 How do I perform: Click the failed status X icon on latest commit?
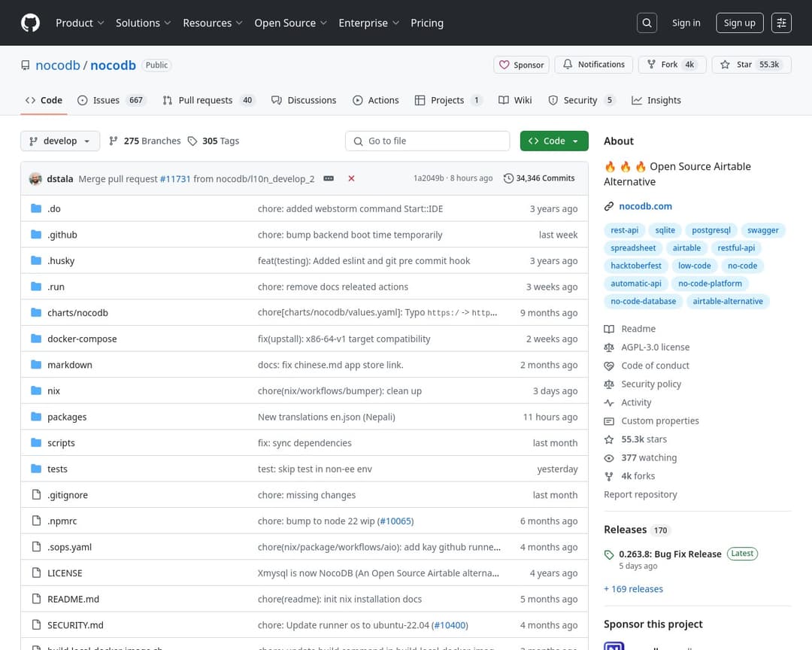351,178
